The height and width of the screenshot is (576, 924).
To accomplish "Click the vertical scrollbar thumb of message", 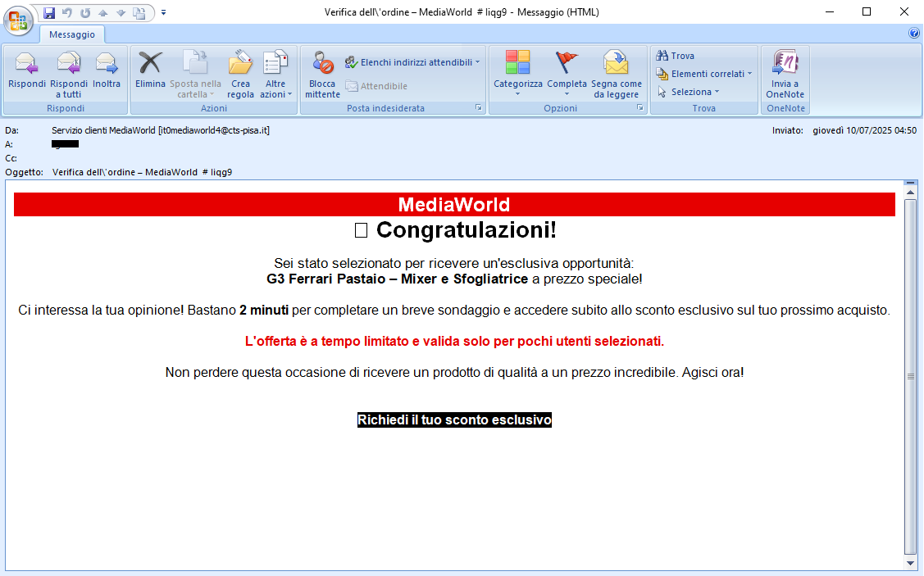I will [x=910, y=376].
